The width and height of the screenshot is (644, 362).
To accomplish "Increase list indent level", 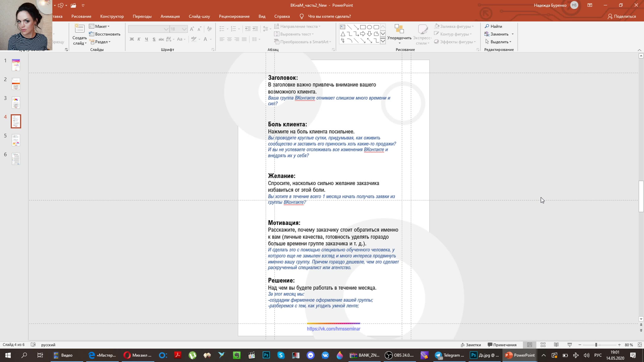I will [255, 29].
